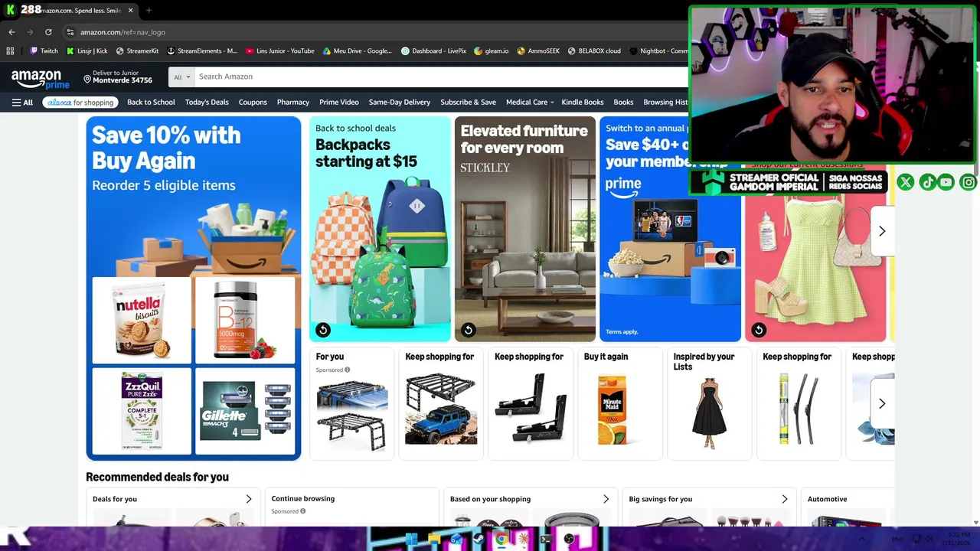Viewport: 980px width, 551px height.
Task: Open Based on your shopping chevron
Action: [606, 499]
